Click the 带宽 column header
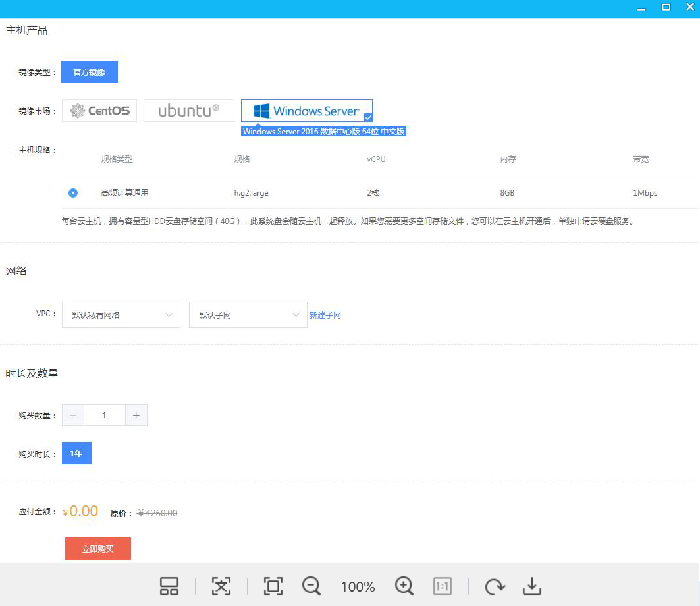The image size is (700, 606). coord(641,159)
